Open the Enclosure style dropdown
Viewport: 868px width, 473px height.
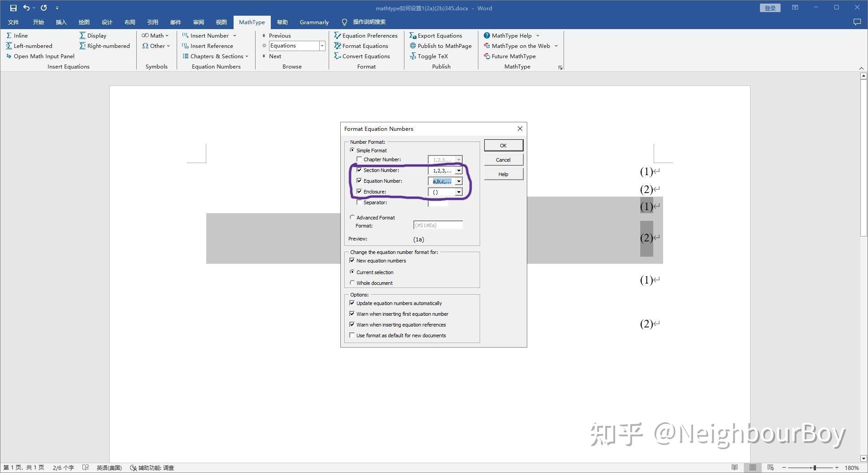[x=458, y=192]
